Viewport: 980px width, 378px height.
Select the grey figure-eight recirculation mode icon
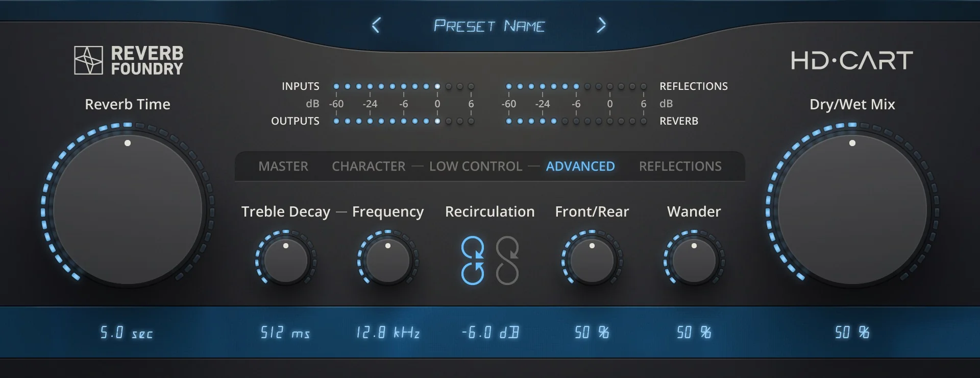(x=507, y=261)
